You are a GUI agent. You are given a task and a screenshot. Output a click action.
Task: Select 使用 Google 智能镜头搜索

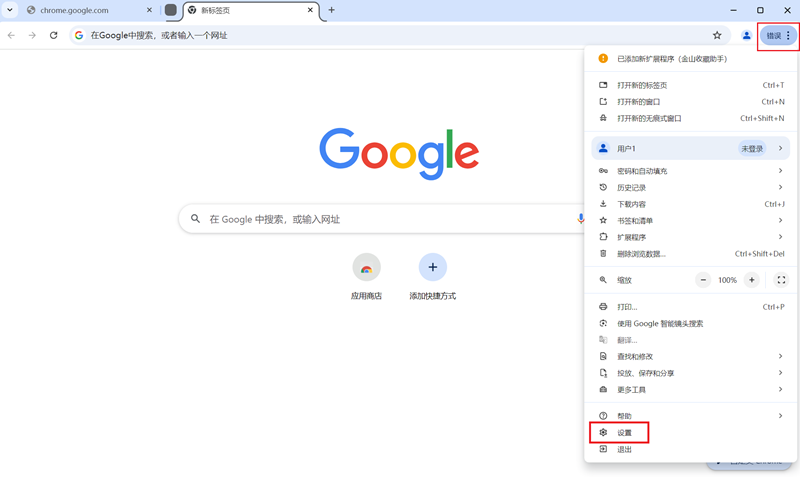tap(691, 323)
